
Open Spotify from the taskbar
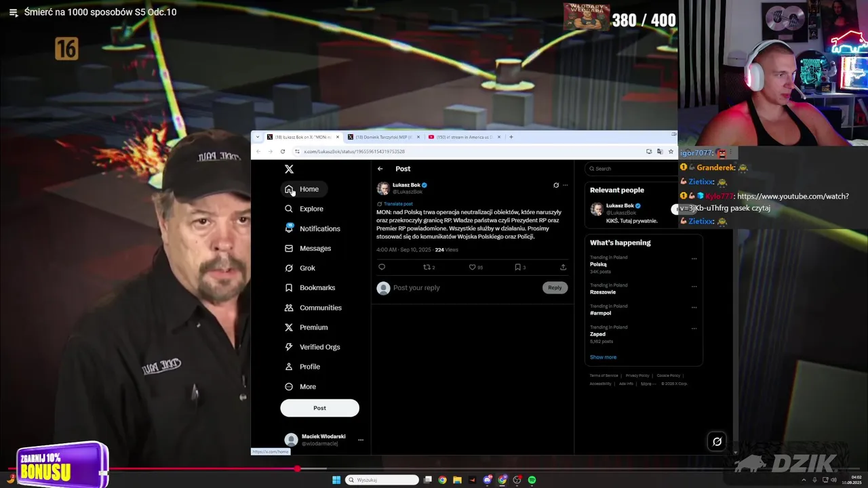(532, 480)
